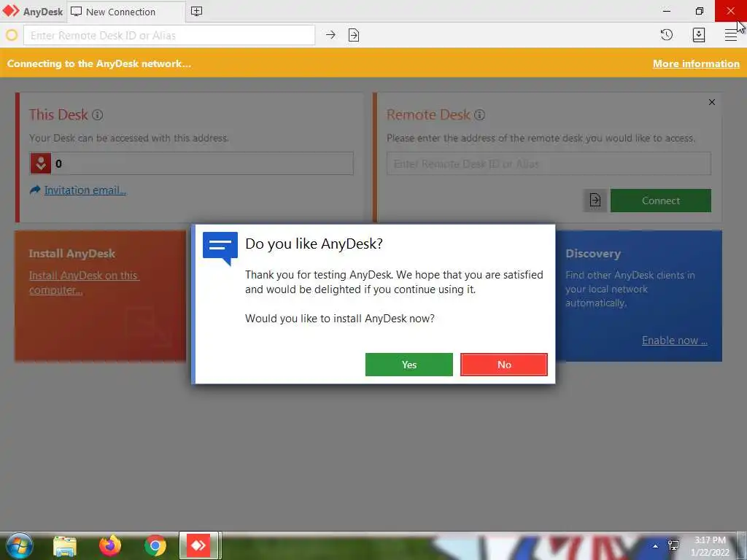Click the Remote Desk info icon
Viewport: 747px width, 560px height.
coord(480,114)
